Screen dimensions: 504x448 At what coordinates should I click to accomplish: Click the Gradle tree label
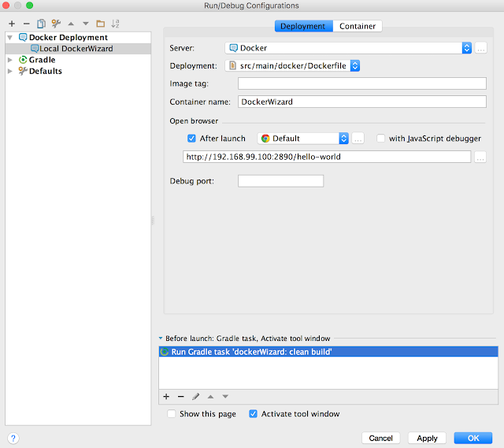click(x=42, y=60)
